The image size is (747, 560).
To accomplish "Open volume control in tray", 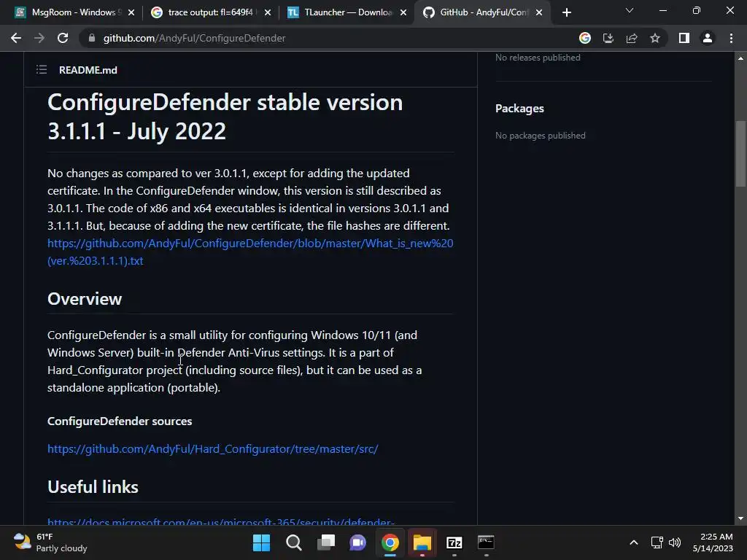I will (x=675, y=542).
